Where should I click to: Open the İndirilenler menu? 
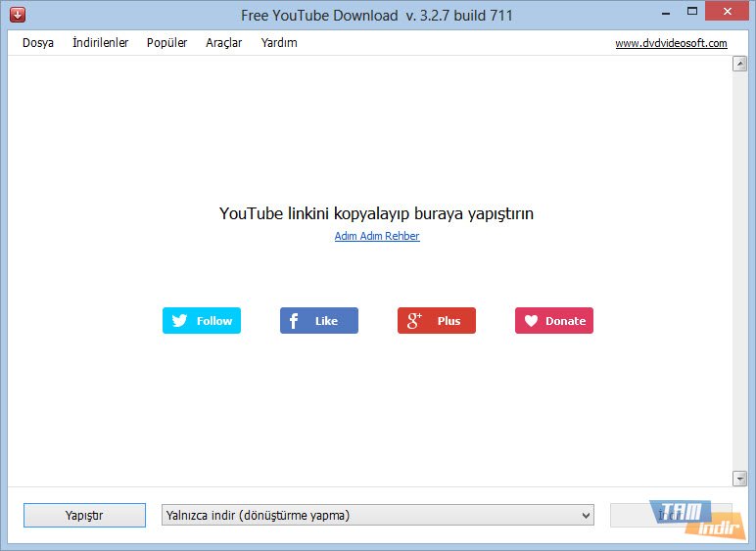(100, 43)
